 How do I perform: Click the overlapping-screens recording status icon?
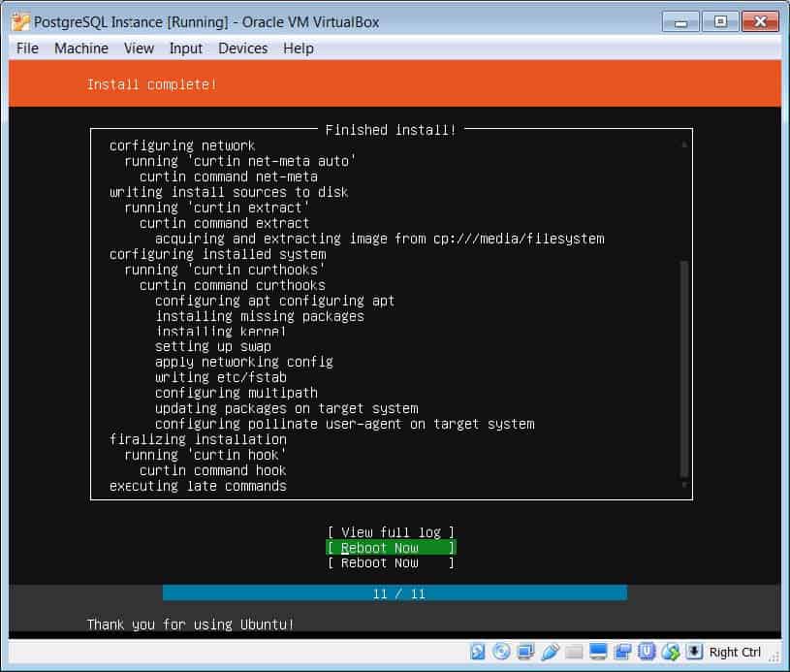coord(622,652)
